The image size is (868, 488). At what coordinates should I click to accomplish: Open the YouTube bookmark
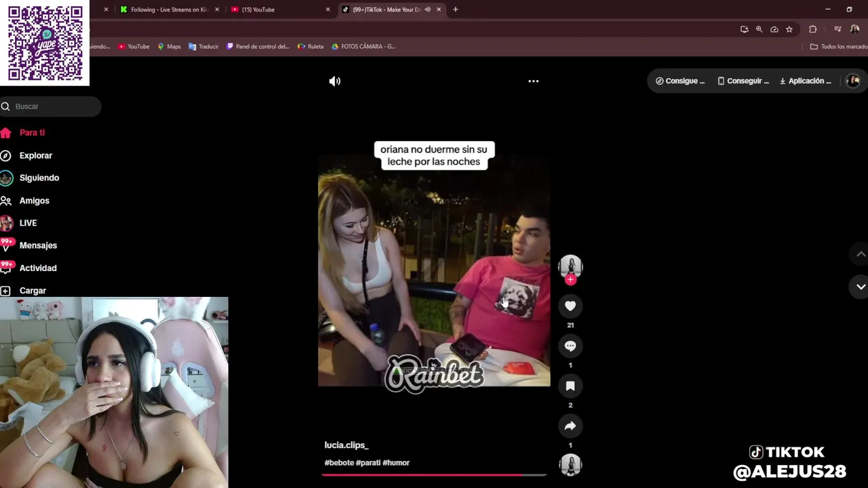click(x=134, y=47)
